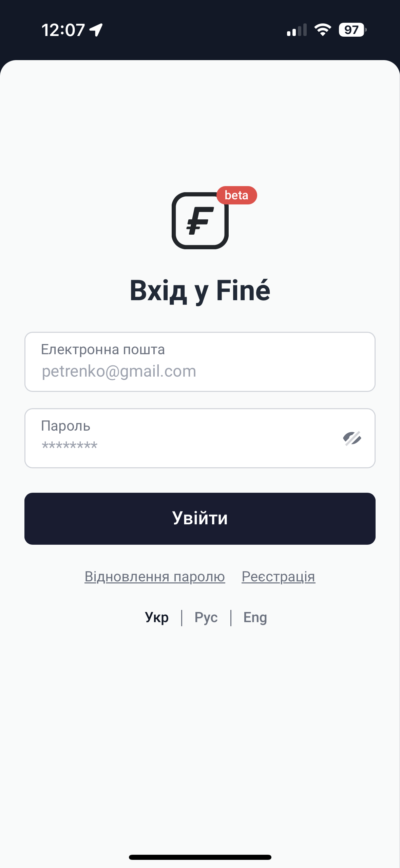Click the Вхід у Finé heading
This screenshot has width=400, height=868.
[x=200, y=291]
